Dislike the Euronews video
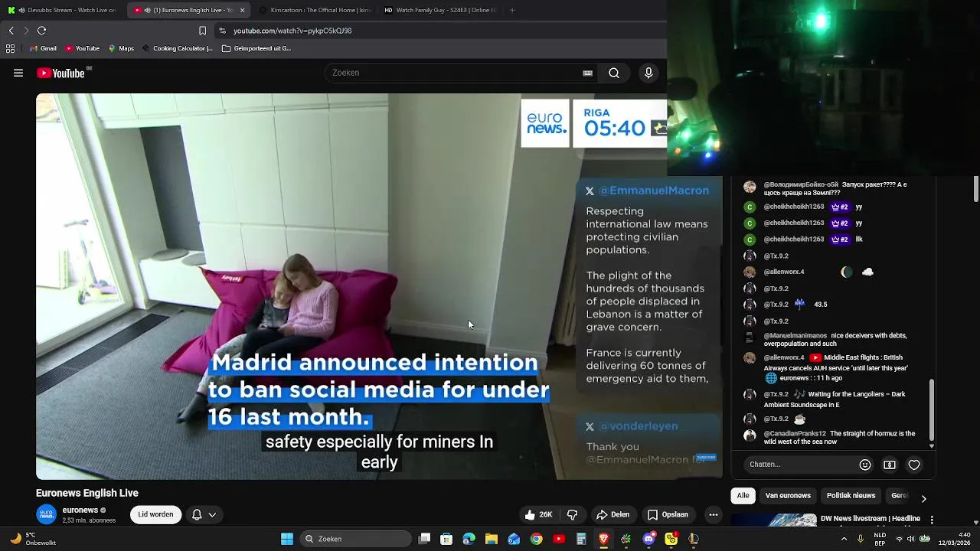This screenshot has width=980, height=551. [x=572, y=515]
